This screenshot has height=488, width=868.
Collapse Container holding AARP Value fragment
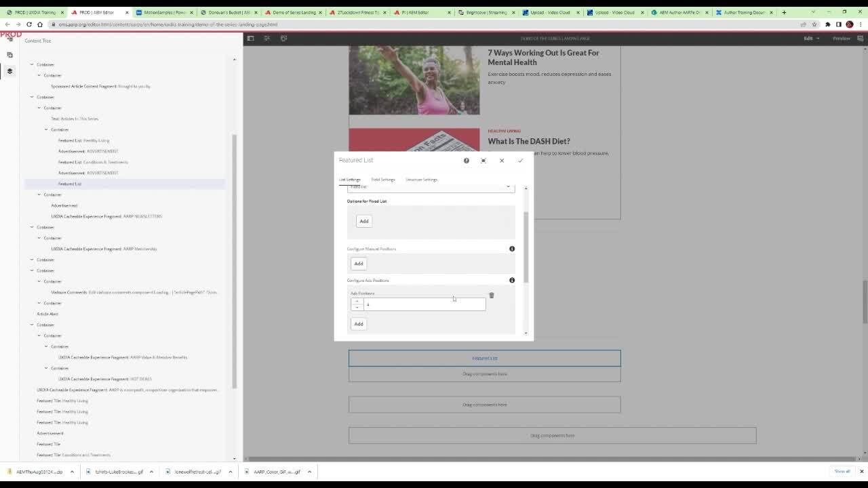47,346
